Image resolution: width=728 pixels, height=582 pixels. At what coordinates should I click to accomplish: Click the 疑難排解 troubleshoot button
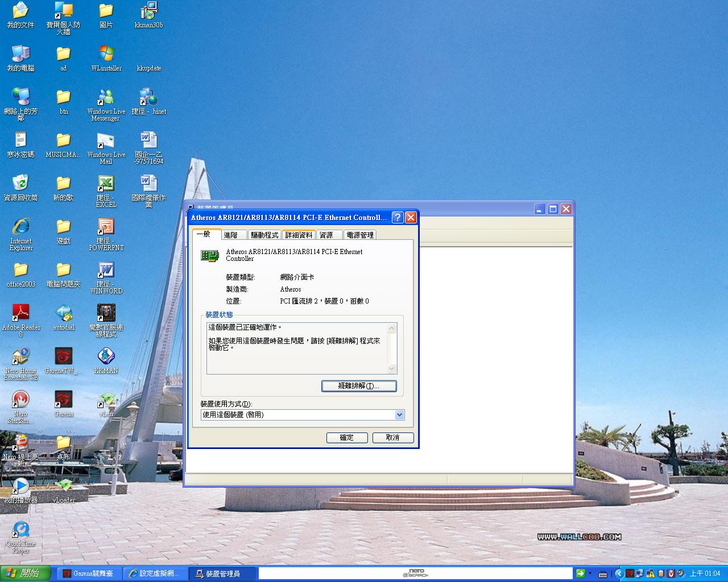[359, 386]
